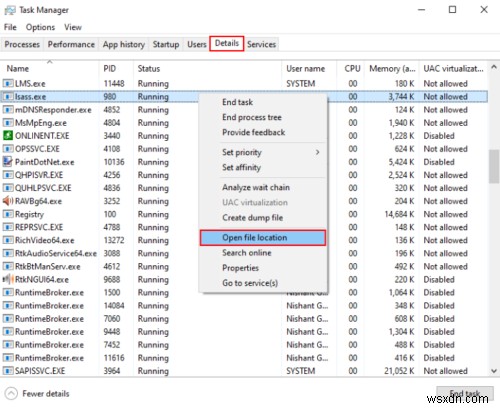
Task: Click icon of RuntimeBroker.exe PID 14084
Action: point(8,305)
